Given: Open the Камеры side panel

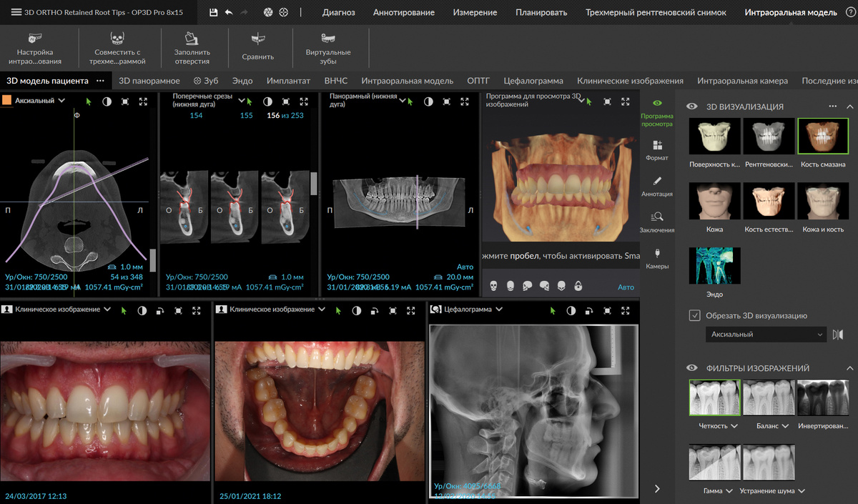Looking at the screenshot, I should pyautogui.click(x=656, y=259).
